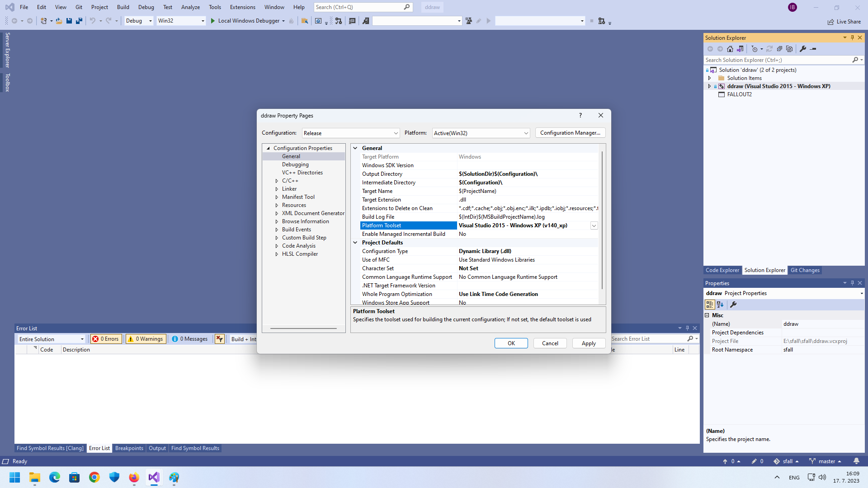
Task: Open File Explorer from the taskbar
Action: point(34,477)
